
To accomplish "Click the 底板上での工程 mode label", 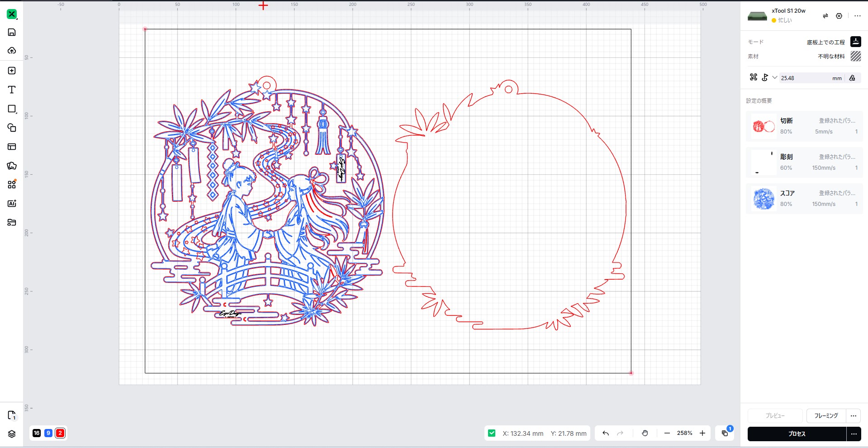I will click(x=825, y=42).
